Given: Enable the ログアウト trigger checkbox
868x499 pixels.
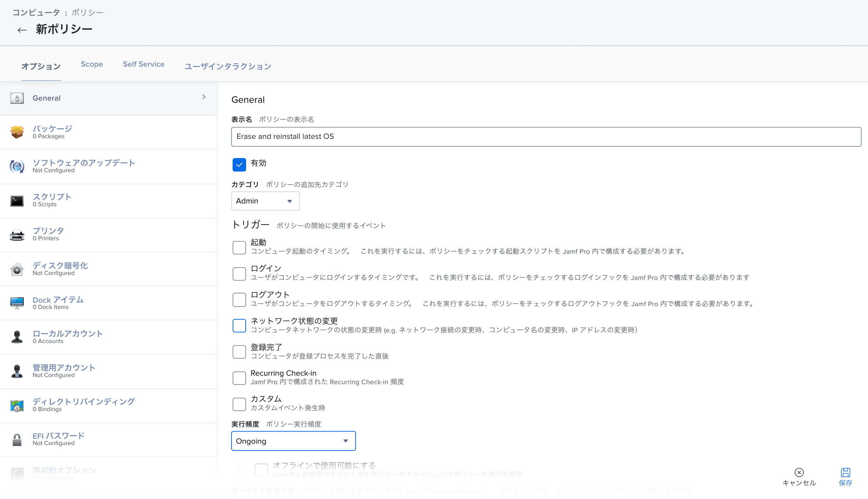Looking at the screenshot, I should 239,299.
